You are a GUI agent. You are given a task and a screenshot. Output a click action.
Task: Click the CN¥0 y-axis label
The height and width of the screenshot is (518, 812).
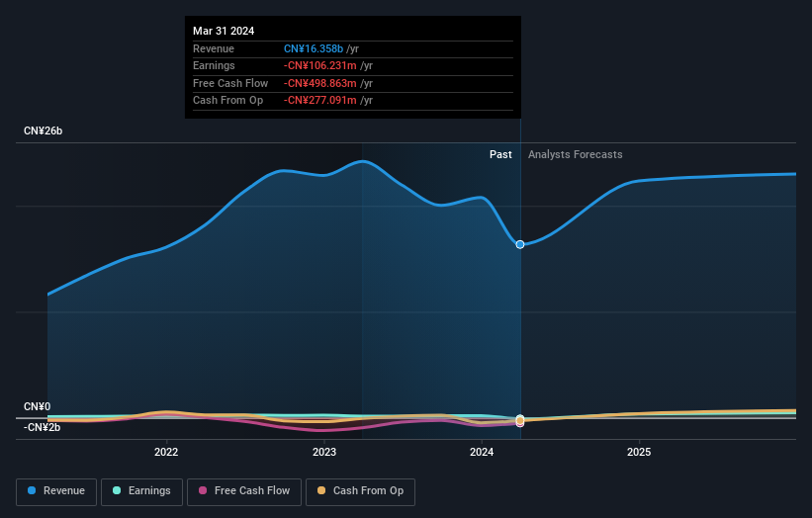click(x=38, y=406)
